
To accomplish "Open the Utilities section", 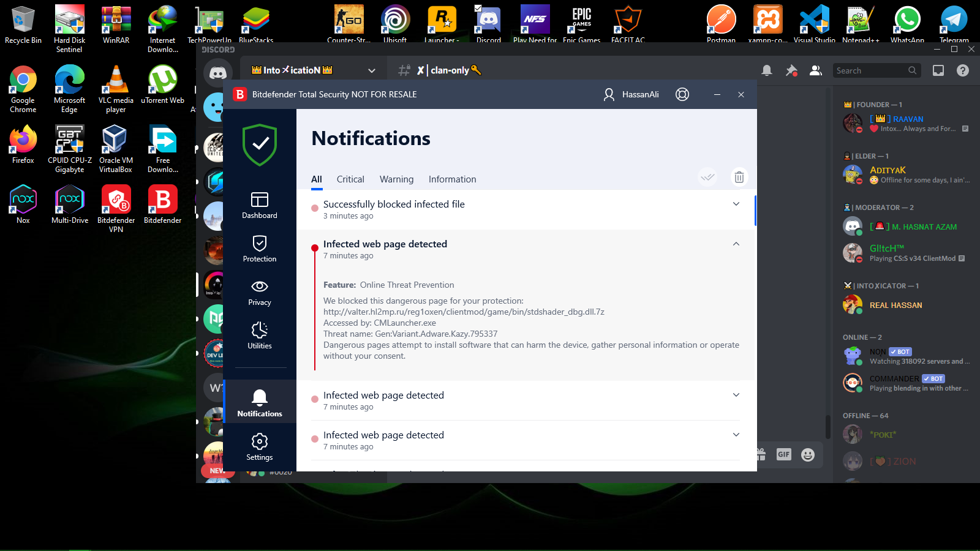I will click(x=260, y=335).
